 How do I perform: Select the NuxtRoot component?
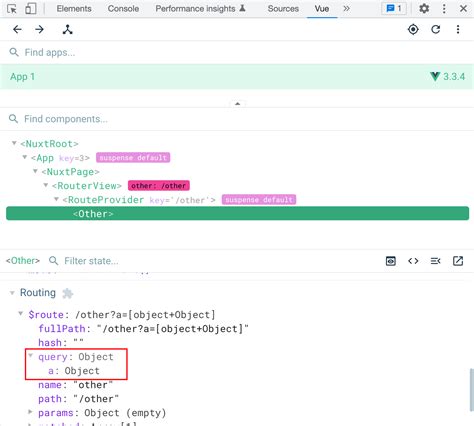49,144
